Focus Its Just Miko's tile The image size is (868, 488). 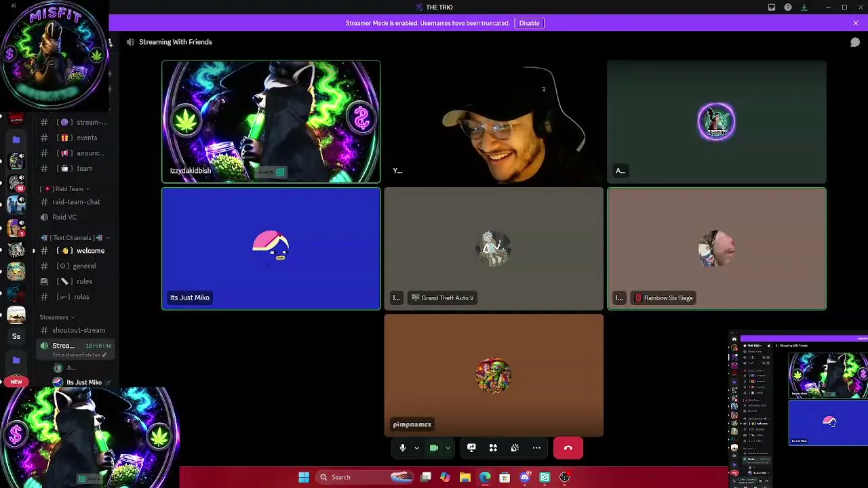271,249
